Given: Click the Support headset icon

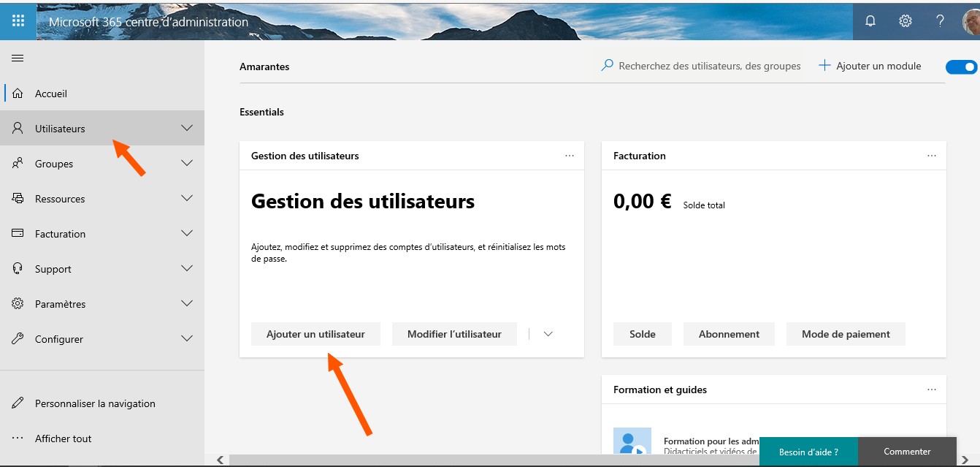Looking at the screenshot, I should (18, 268).
